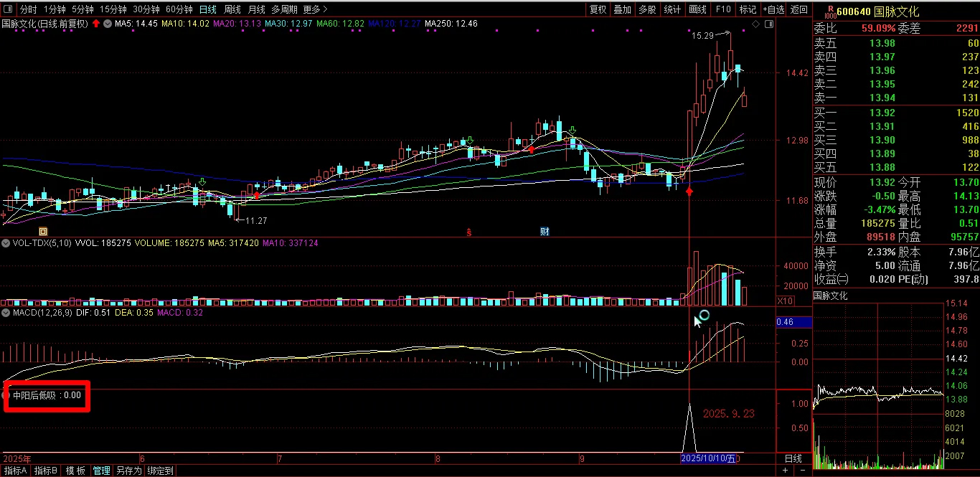Click the red up arrow beside stock name
This screenshot has height=477, width=980.
tap(96, 24)
